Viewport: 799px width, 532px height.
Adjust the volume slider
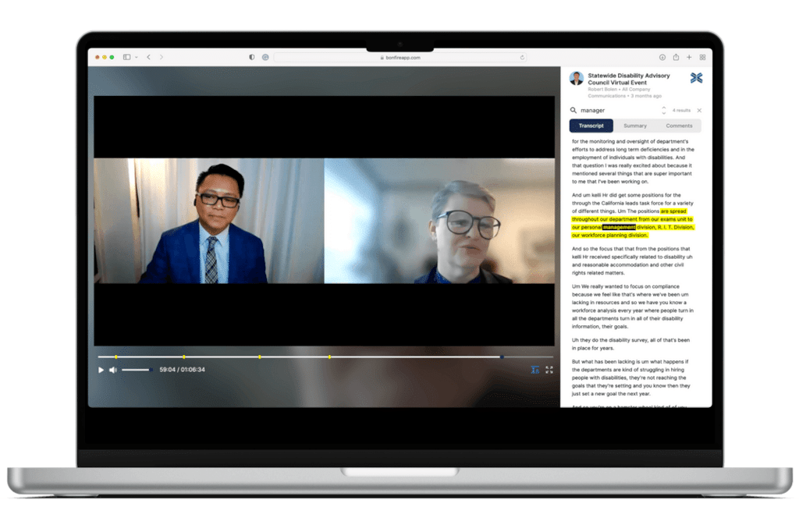pyautogui.click(x=135, y=370)
